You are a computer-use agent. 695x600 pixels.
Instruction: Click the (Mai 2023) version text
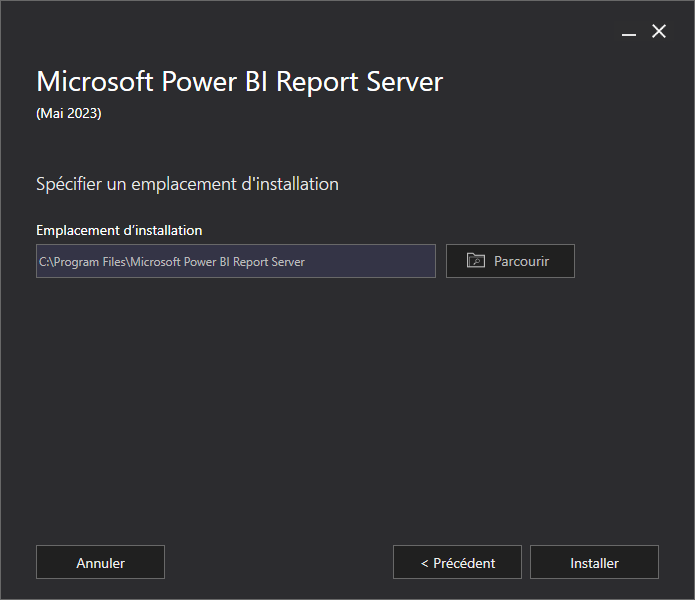click(69, 113)
